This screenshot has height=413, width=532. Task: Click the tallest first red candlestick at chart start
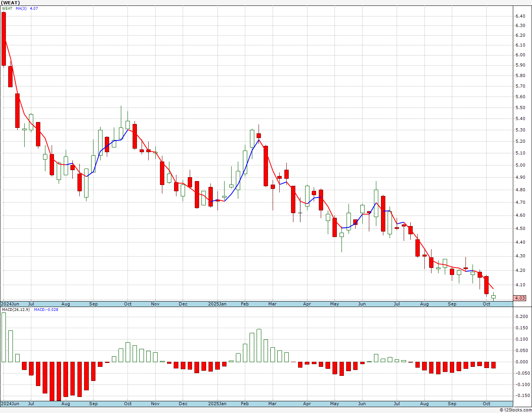click(4, 39)
